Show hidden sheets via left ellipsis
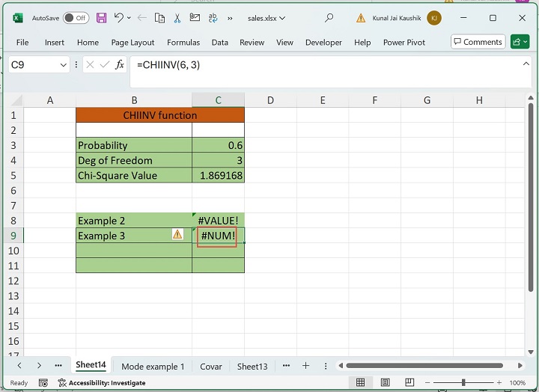539x392 pixels. click(58, 366)
